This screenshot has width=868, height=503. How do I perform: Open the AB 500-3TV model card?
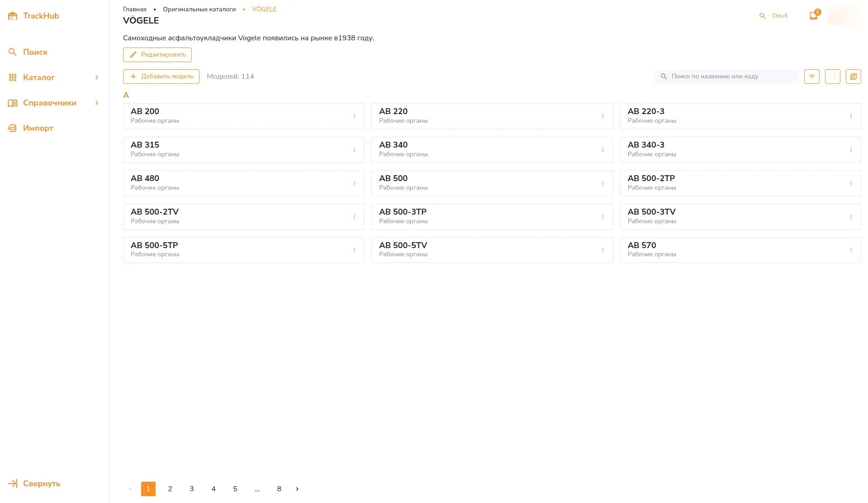pos(740,217)
